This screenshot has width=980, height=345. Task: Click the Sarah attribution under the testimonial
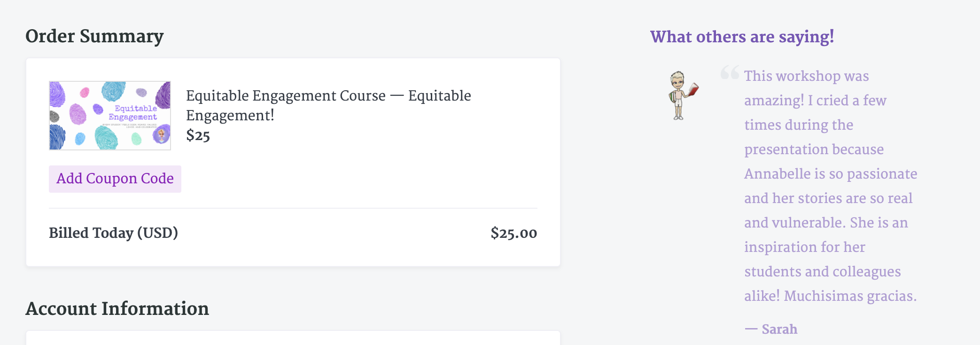pos(779,329)
